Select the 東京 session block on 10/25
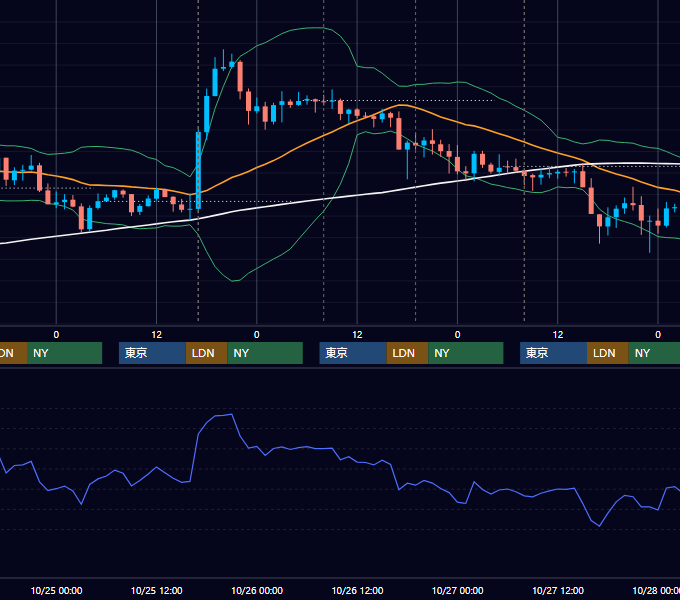Image resolution: width=680 pixels, height=600 pixels. [x=152, y=353]
